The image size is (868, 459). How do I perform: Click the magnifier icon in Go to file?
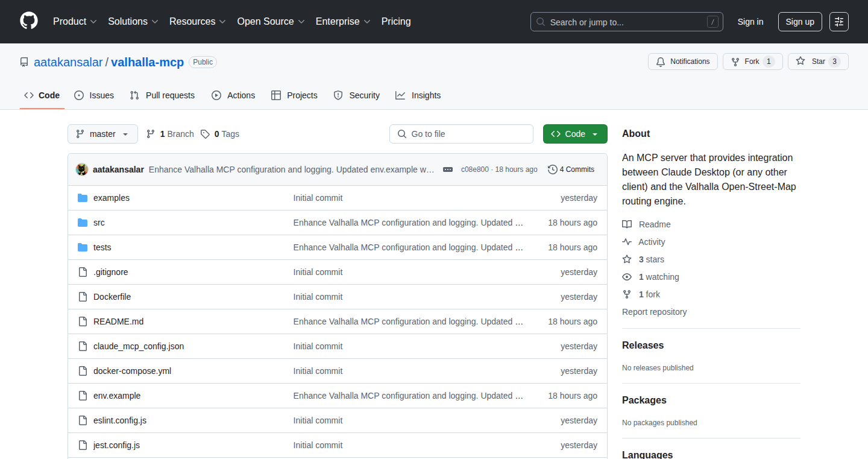(402, 134)
